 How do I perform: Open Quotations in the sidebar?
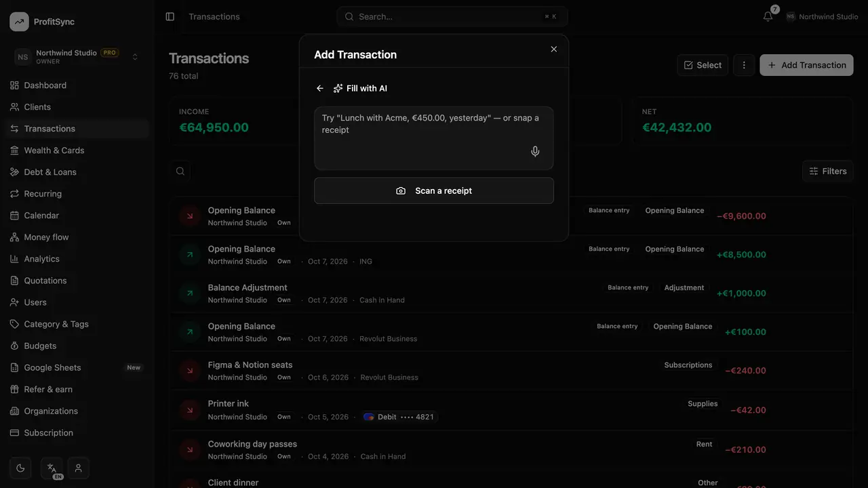point(77,281)
